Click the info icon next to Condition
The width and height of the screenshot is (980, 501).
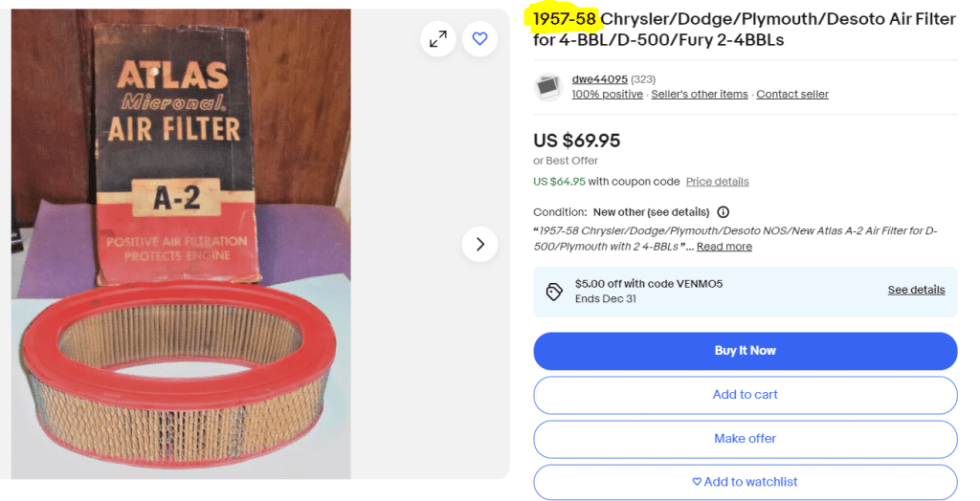click(724, 212)
